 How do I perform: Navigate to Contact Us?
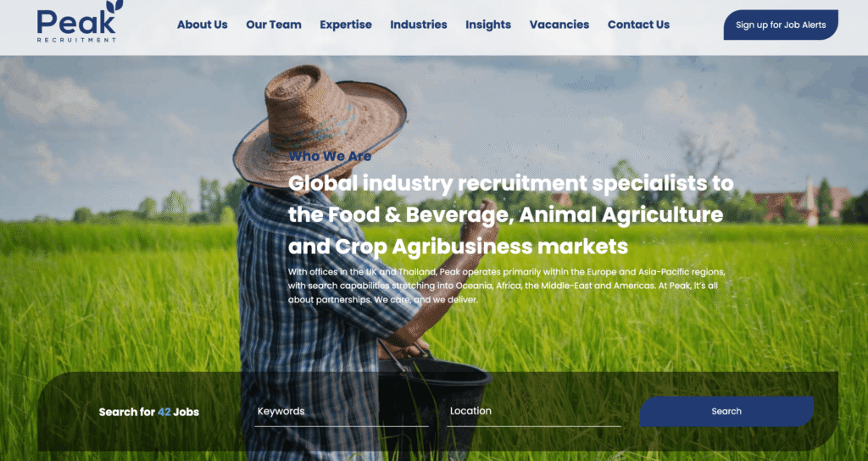pyautogui.click(x=638, y=25)
